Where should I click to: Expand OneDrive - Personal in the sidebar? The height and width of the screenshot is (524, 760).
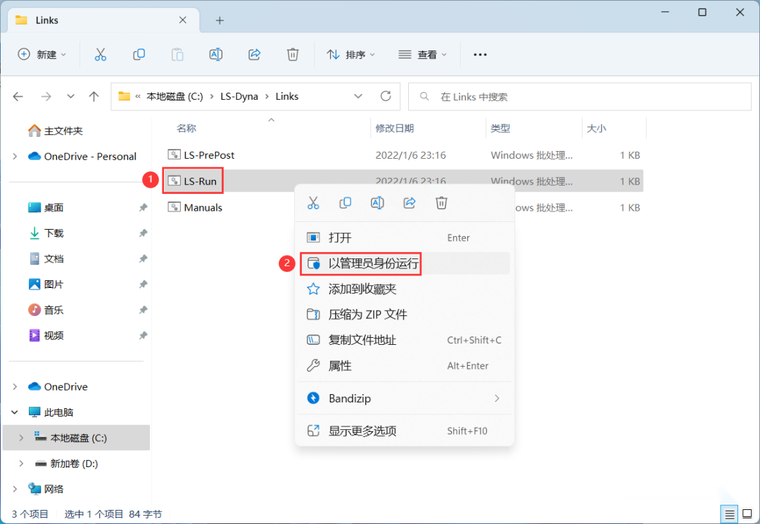[x=15, y=156]
